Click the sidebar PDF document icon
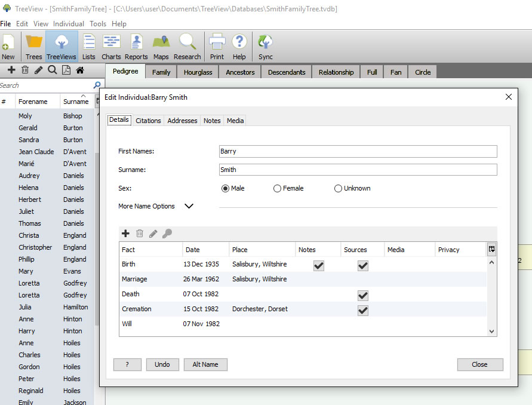532x405 pixels. pos(66,70)
